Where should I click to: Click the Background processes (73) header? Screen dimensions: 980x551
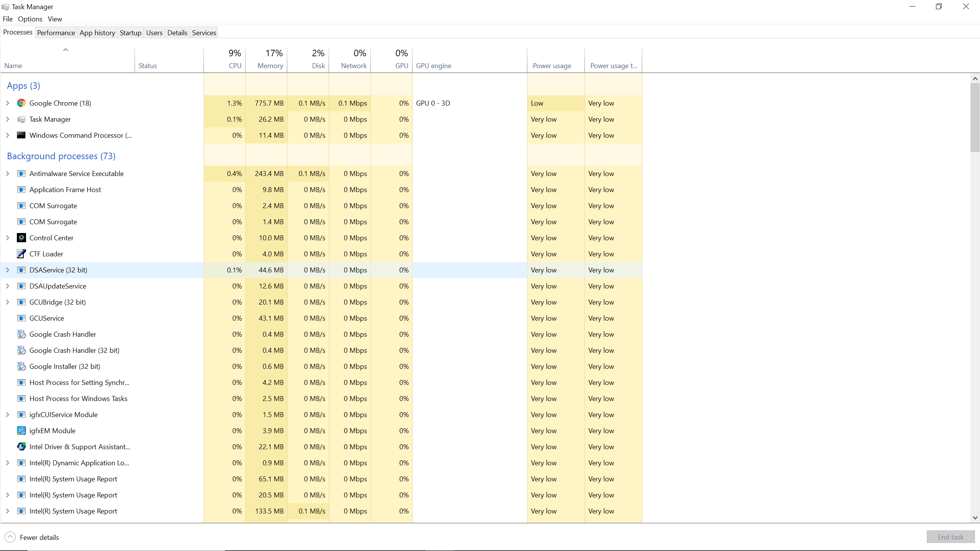tap(61, 156)
